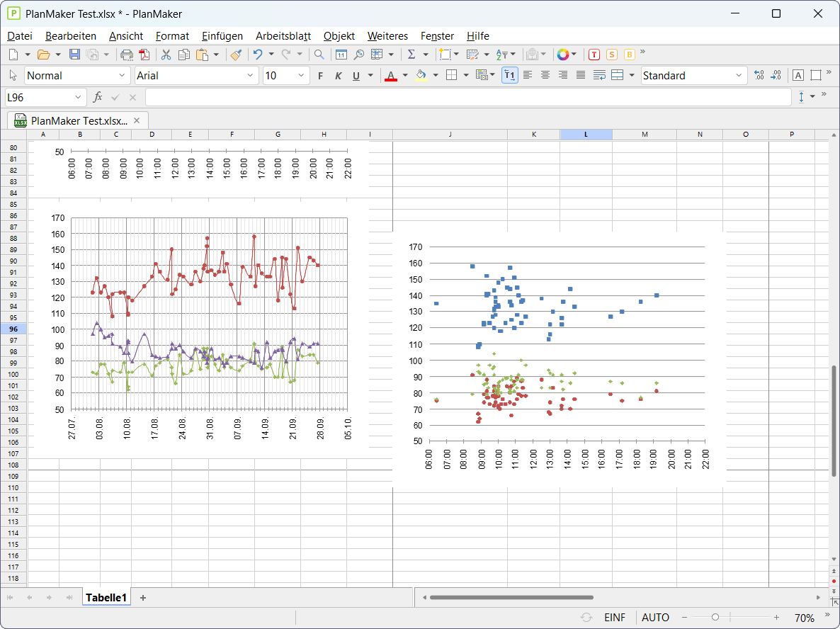The height and width of the screenshot is (629, 840).
Task: Click the cell borders icon
Action: (x=452, y=76)
